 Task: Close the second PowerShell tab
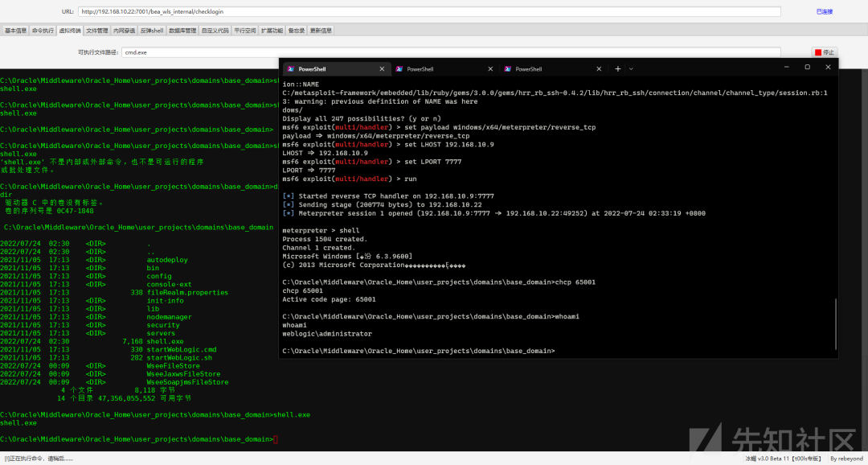(x=490, y=68)
